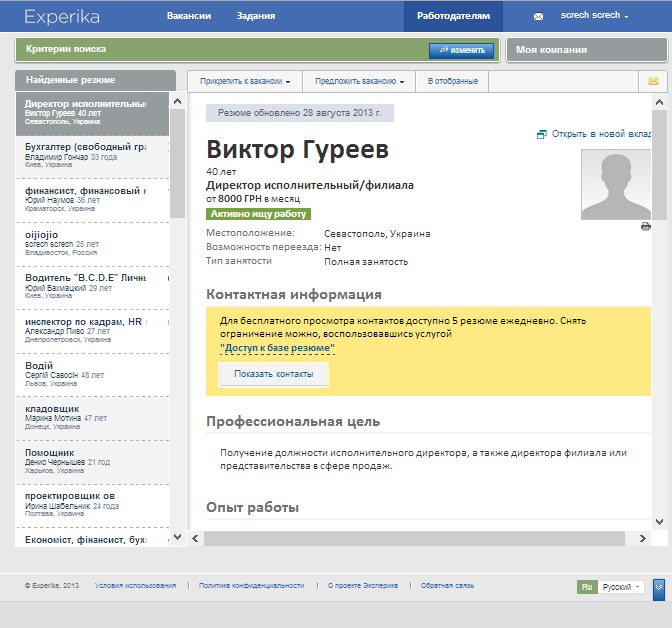Open Политика конфиденциальности footer link
The width and height of the screenshot is (672, 628).
tap(252, 585)
